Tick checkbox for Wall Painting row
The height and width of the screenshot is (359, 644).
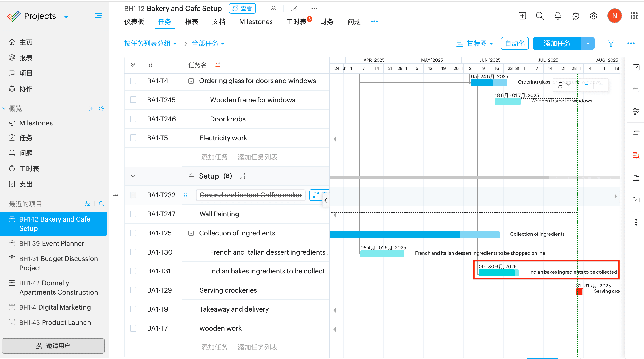pos(133,214)
